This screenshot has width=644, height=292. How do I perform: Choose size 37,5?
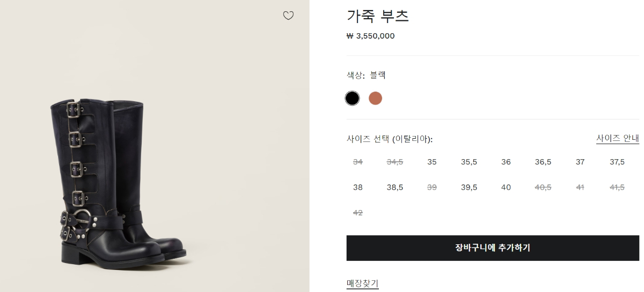617,162
